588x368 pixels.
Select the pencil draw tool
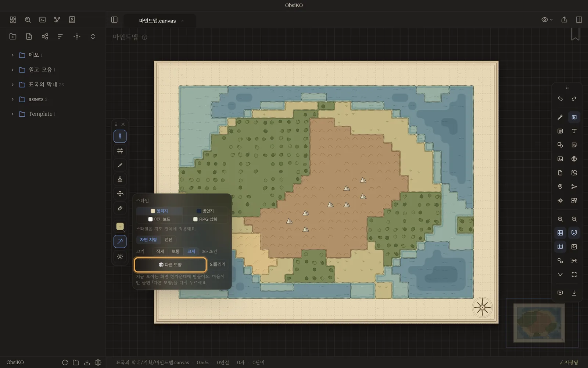point(560,117)
